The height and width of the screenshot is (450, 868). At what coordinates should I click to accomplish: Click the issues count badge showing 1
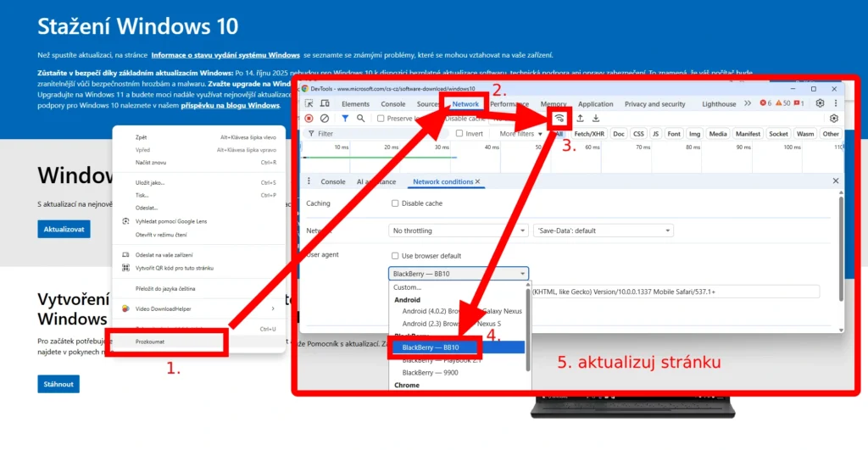798,103
